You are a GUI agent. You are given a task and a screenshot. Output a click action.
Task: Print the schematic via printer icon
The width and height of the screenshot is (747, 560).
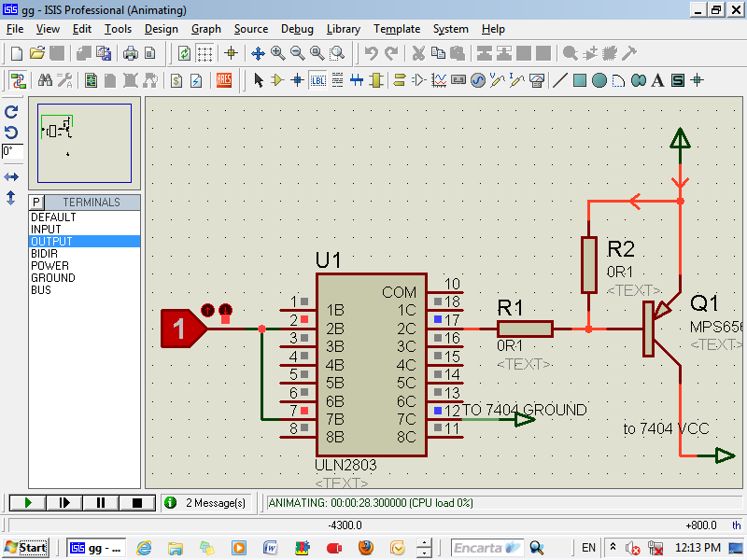click(x=130, y=53)
